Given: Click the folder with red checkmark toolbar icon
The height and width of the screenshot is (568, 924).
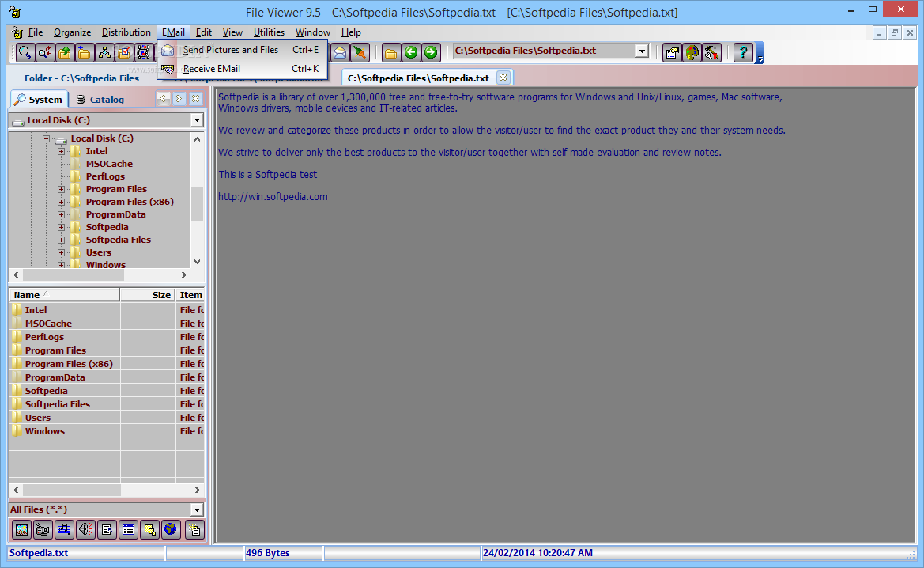Looking at the screenshot, I should 124,52.
